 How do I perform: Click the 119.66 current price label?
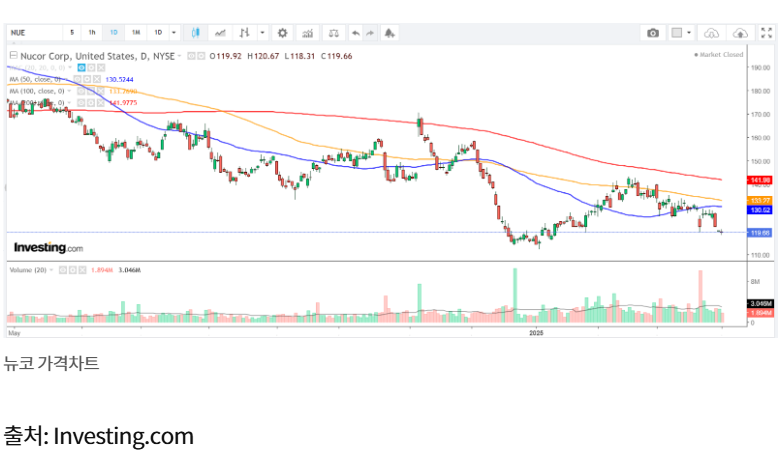pos(760,232)
